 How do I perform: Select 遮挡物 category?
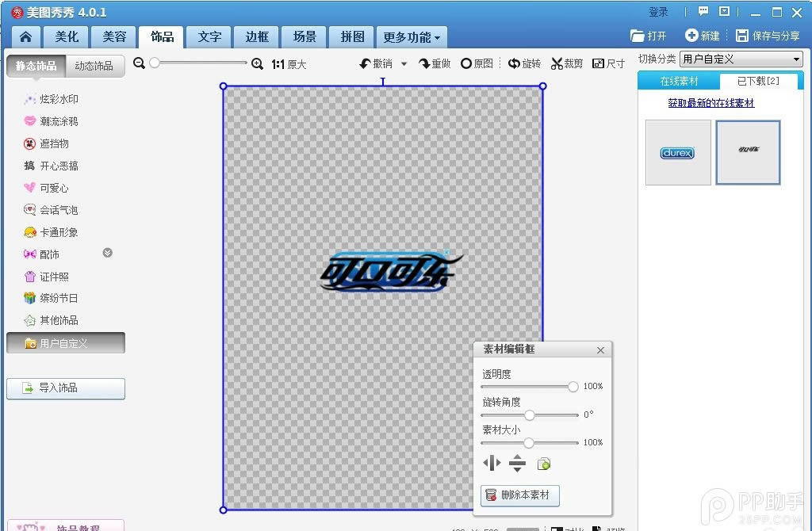pos(47,143)
